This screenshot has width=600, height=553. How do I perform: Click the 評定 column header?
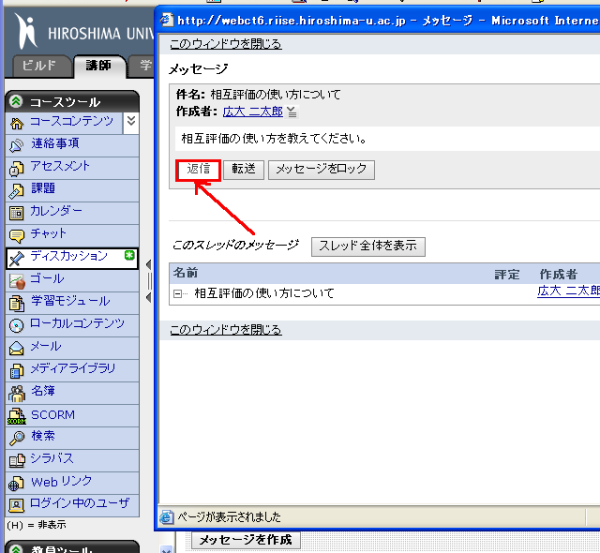[507, 274]
